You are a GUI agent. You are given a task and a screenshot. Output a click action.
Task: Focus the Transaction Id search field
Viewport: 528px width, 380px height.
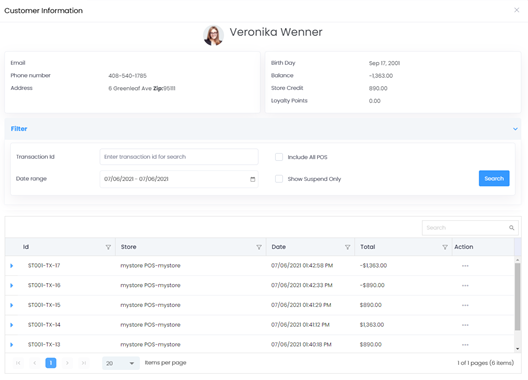point(179,157)
